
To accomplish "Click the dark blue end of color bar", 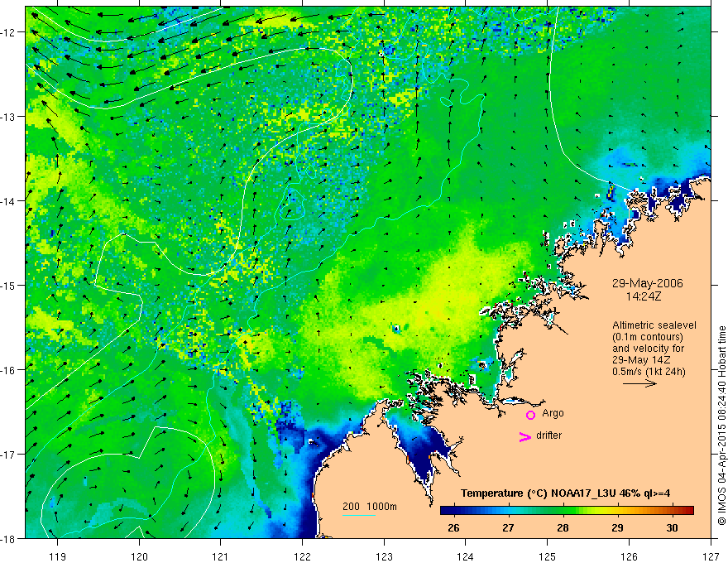I will [446, 511].
